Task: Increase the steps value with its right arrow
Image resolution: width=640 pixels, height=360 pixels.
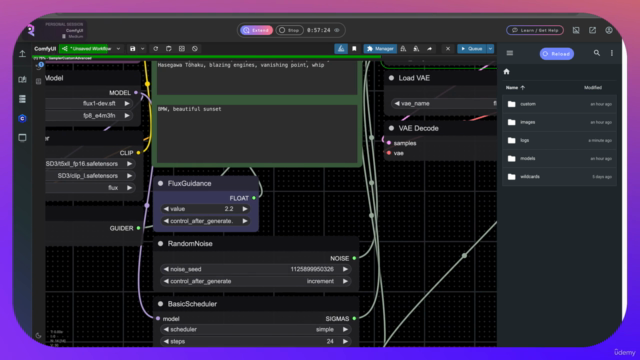Action: (345, 341)
